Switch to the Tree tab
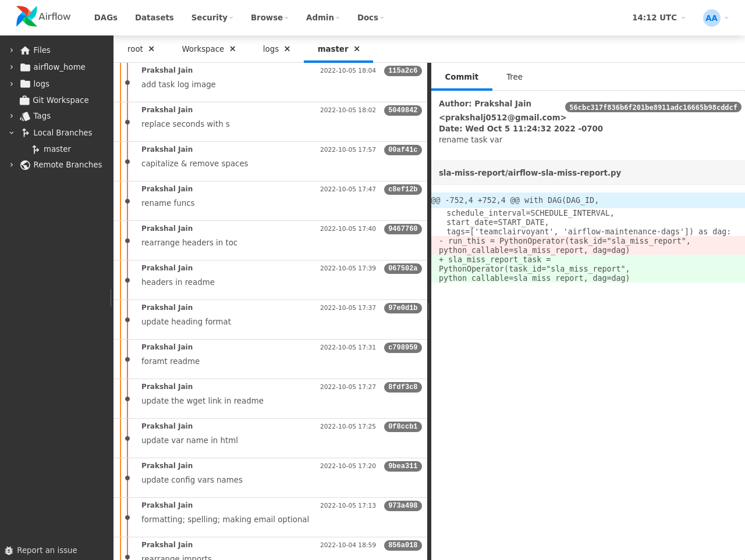The image size is (745, 560). pyautogui.click(x=514, y=77)
